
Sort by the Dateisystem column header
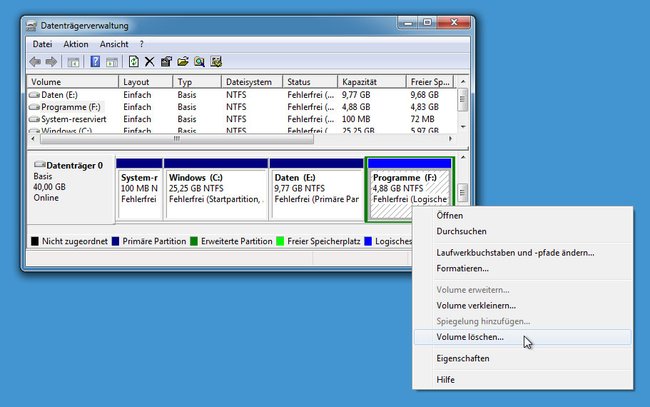point(252,82)
